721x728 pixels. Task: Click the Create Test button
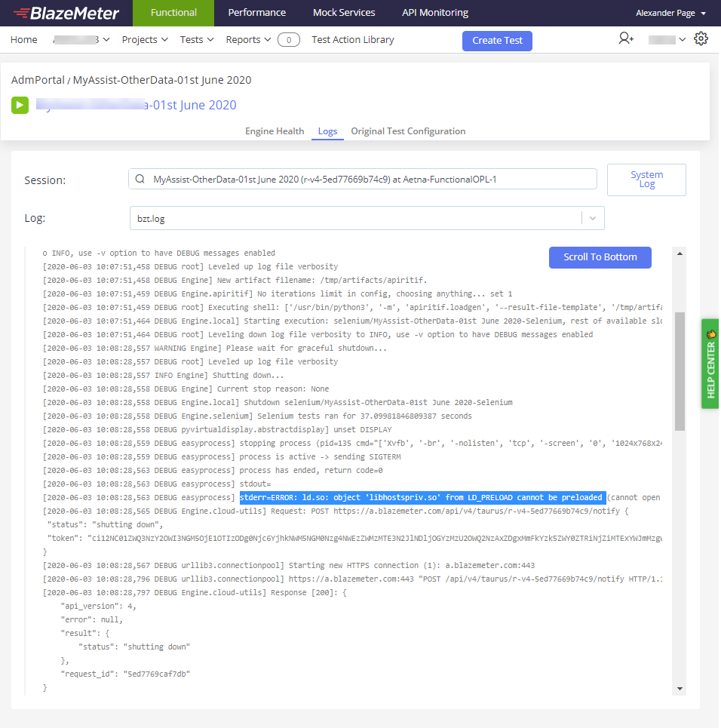coord(497,41)
